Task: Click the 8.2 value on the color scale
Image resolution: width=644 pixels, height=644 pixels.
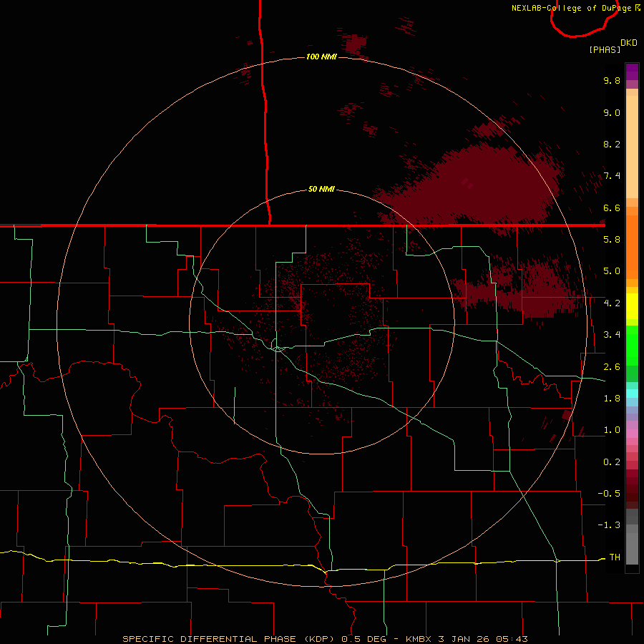Action: tap(612, 144)
